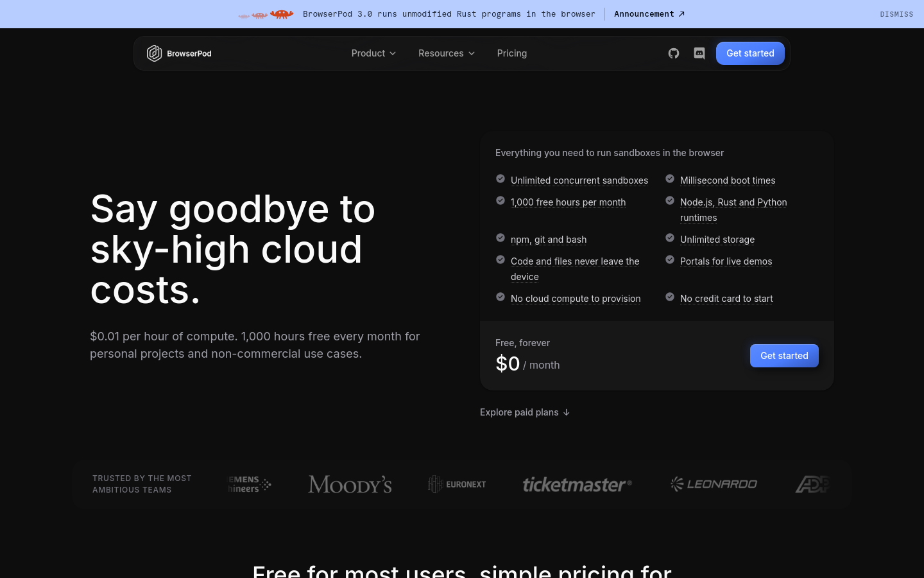Click check icon beside No cloud compute to provision

(501, 297)
